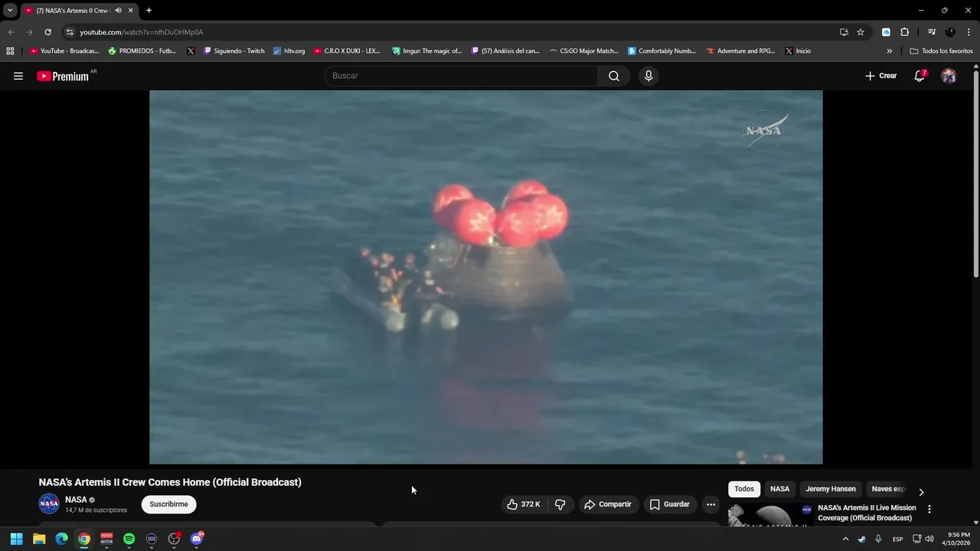This screenshot has height=551, width=980.
Task: Go back in browser history
Action: [11, 32]
